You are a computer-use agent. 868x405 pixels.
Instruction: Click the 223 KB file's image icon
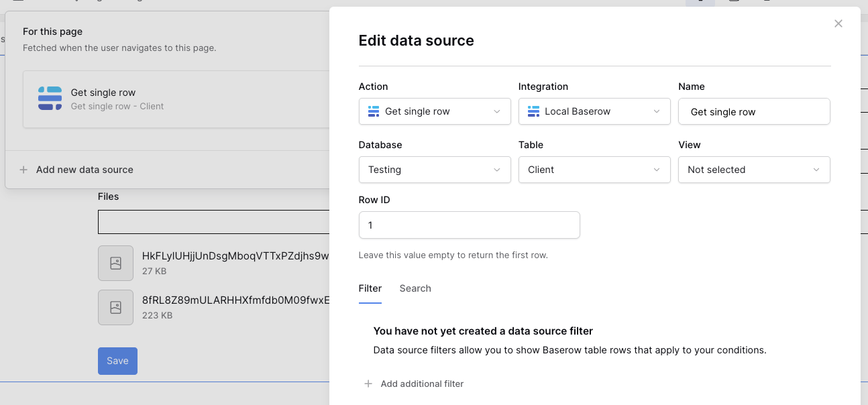tap(115, 307)
